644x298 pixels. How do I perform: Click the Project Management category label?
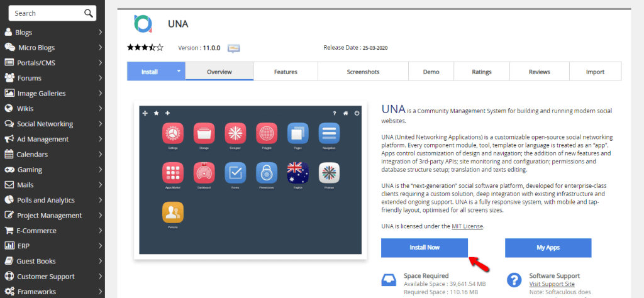pos(49,215)
